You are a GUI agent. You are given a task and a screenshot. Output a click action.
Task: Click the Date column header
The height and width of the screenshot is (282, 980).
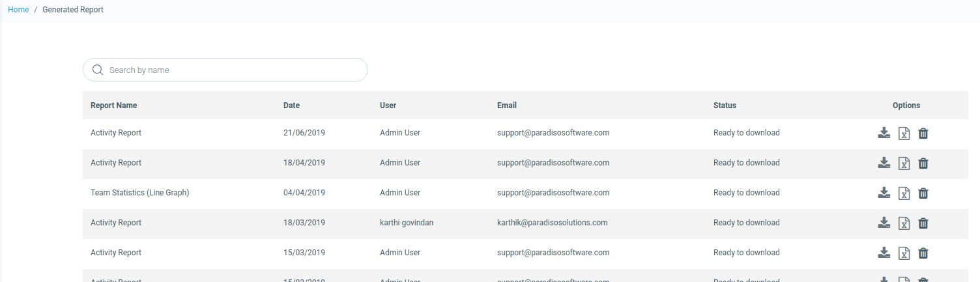click(x=291, y=106)
